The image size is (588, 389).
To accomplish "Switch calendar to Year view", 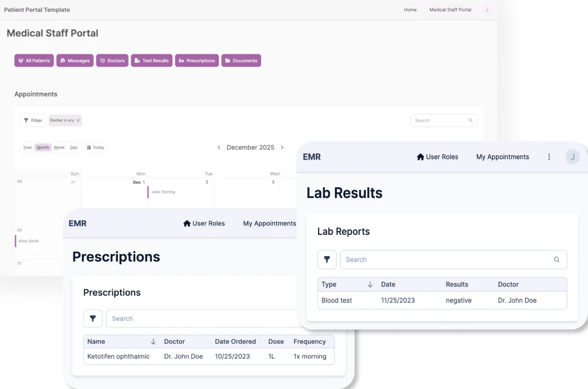I will pos(27,147).
